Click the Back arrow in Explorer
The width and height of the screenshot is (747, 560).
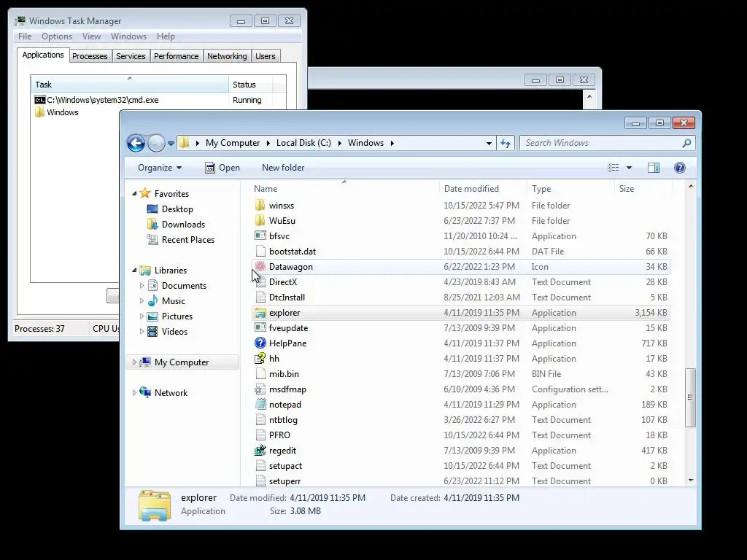coord(136,143)
